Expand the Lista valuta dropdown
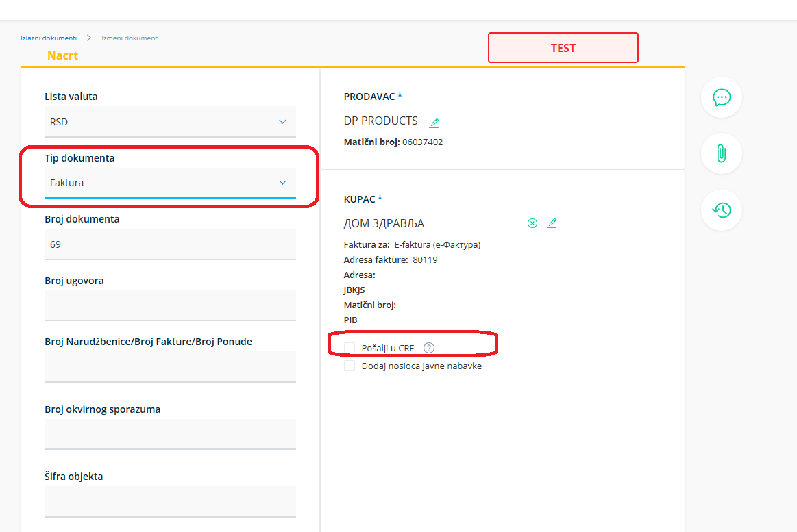The width and height of the screenshot is (797, 532). click(x=170, y=122)
